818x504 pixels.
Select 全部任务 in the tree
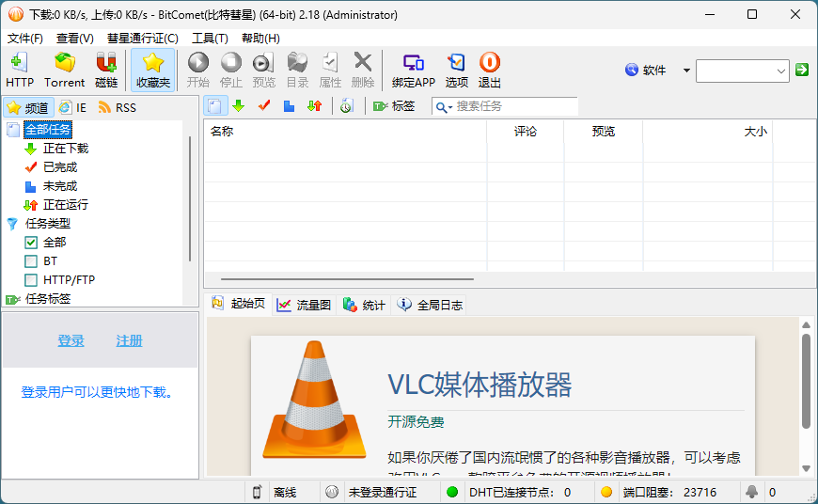tap(48, 130)
